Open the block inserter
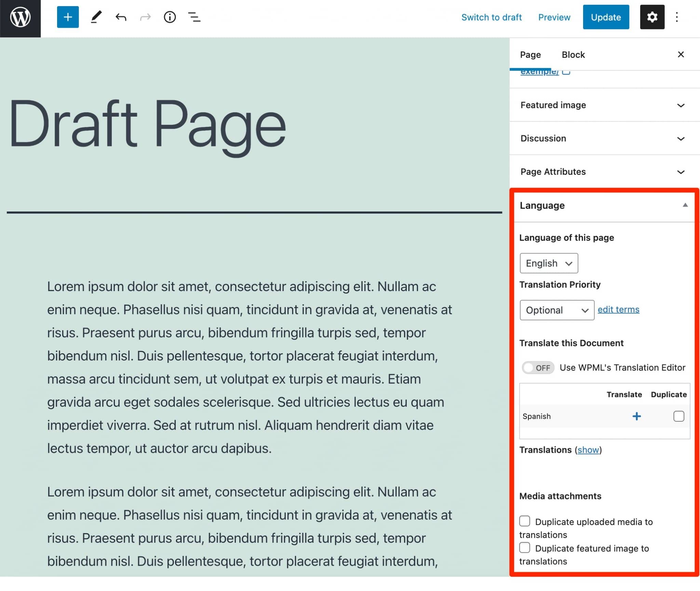The image size is (700, 591). [x=67, y=17]
